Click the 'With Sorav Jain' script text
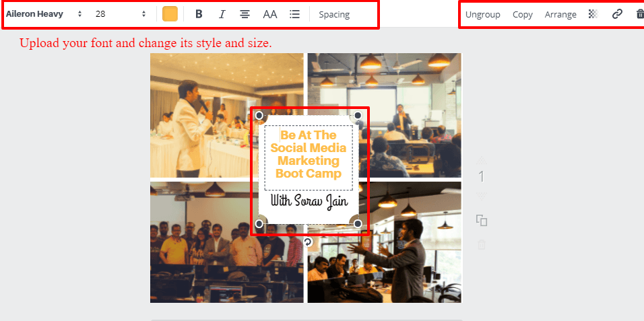Image resolution: width=644 pixels, height=321 pixels. [x=309, y=201]
